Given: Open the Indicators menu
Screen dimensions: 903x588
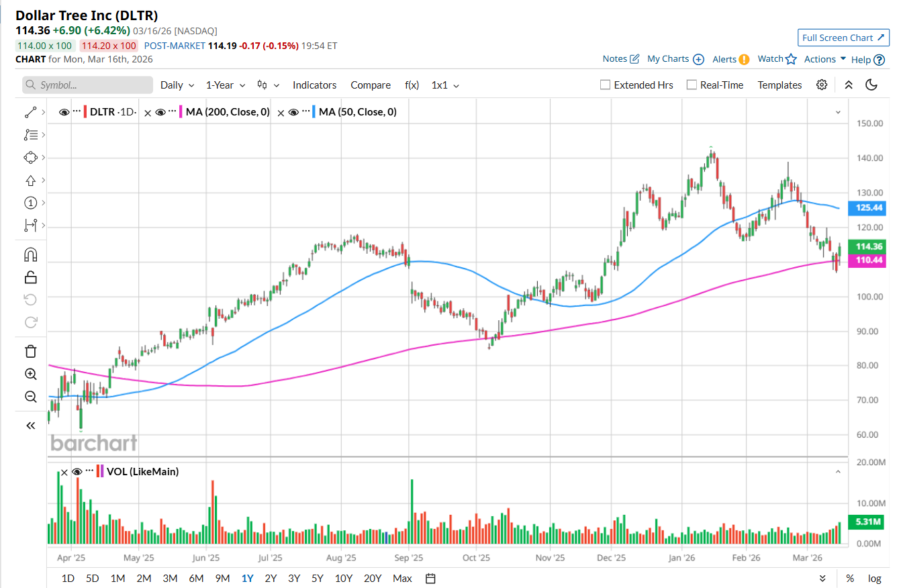Looking at the screenshot, I should pos(314,85).
